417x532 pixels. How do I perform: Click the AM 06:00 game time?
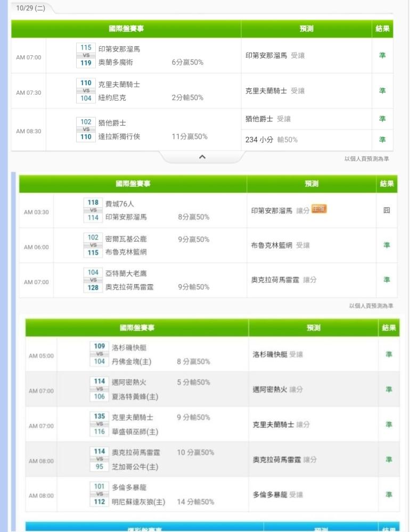click(x=36, y=247)
